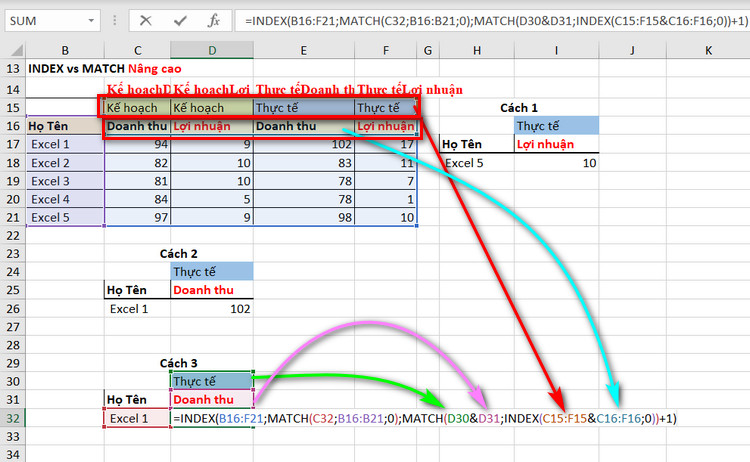Click cell with value 94

pyautogui.click(x=137, y=144)
